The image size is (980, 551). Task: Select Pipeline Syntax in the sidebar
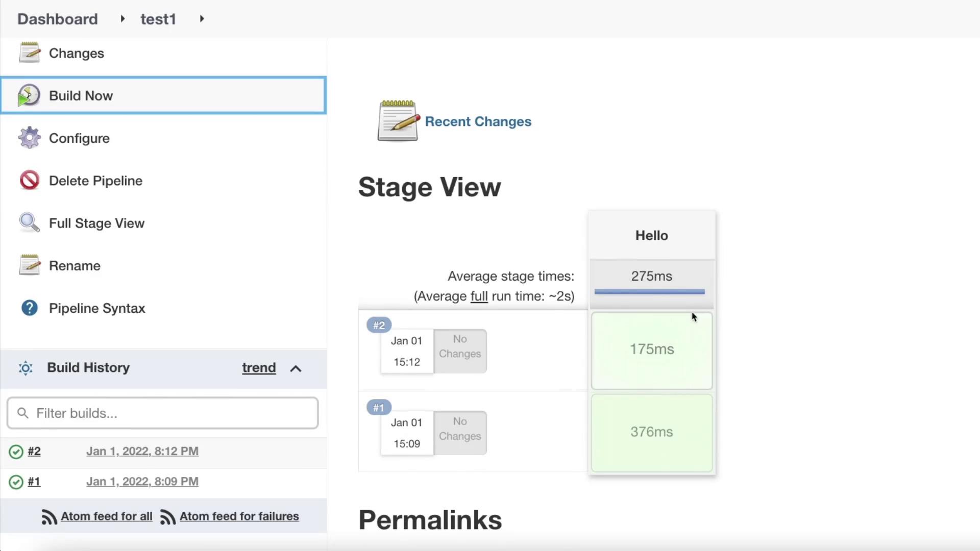click(97, 308)
